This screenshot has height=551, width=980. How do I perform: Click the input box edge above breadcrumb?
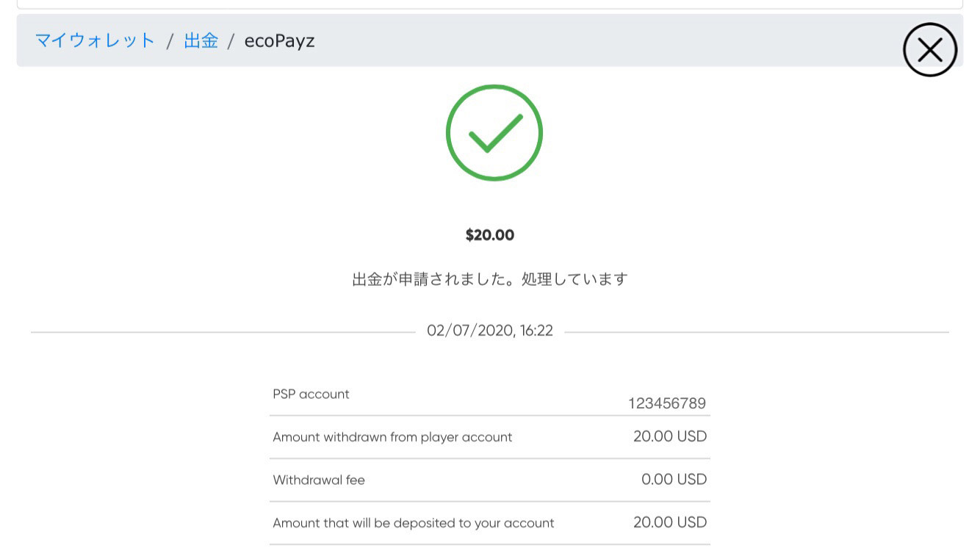pos(490,4)
